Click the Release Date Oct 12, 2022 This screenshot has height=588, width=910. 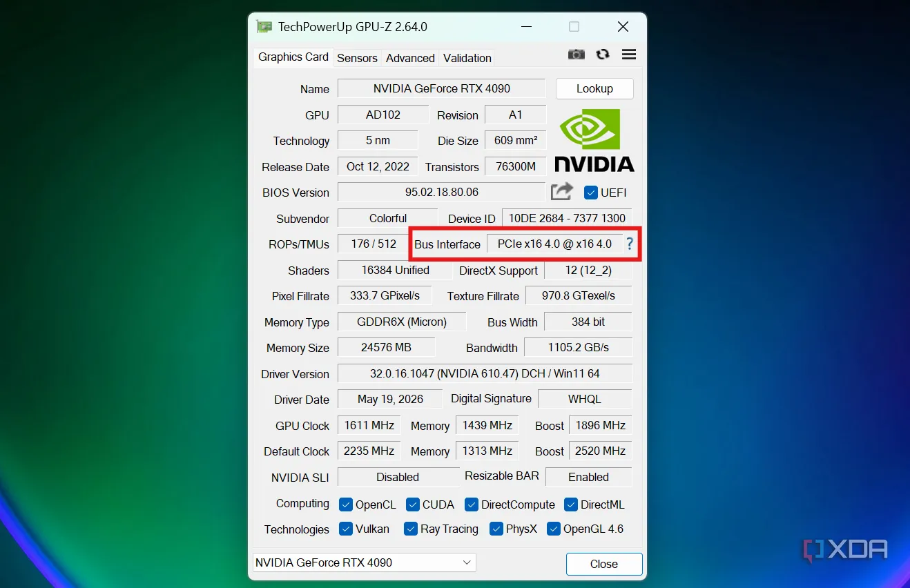(x=378, y=166)
